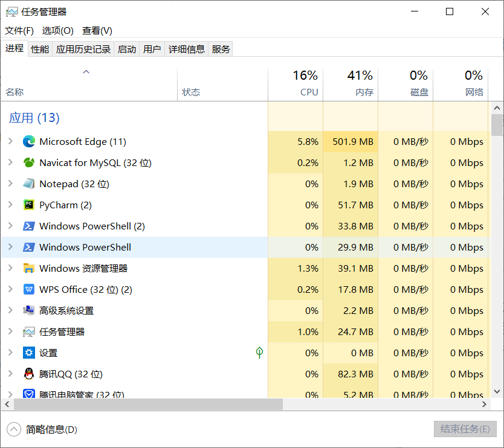This screenshot has width=504, height=448.
Task: Click the vertical scrollbar up arrow
Action: (x=497, y=108)
